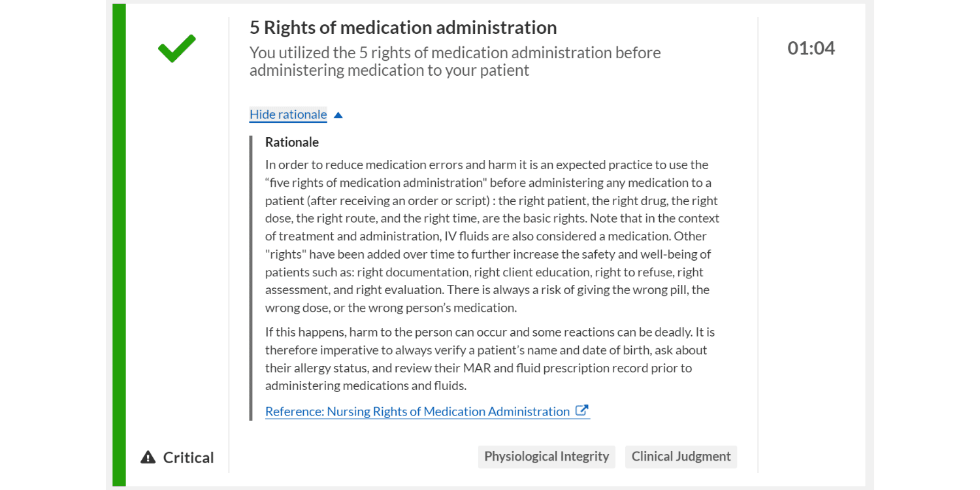The width and height of the screenshot is (980, 490).
Task: Click the rationale paragraph starting "In order to reduce"
Action: click(491, 236)
